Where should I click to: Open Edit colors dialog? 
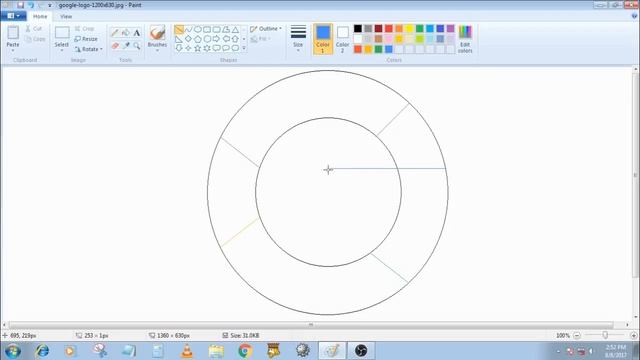pos(465,39)
